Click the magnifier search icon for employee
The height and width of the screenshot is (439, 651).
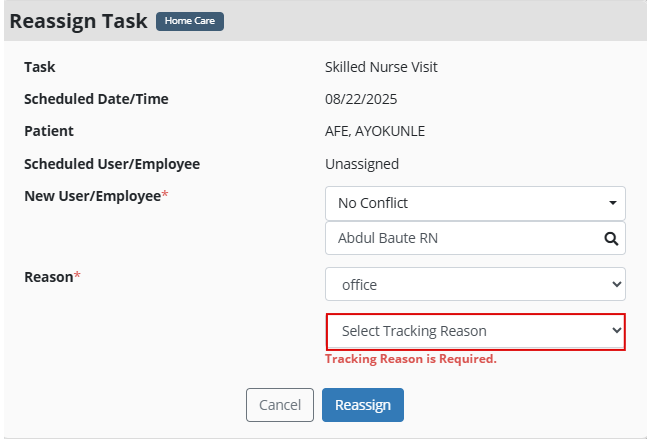[610, 239]
